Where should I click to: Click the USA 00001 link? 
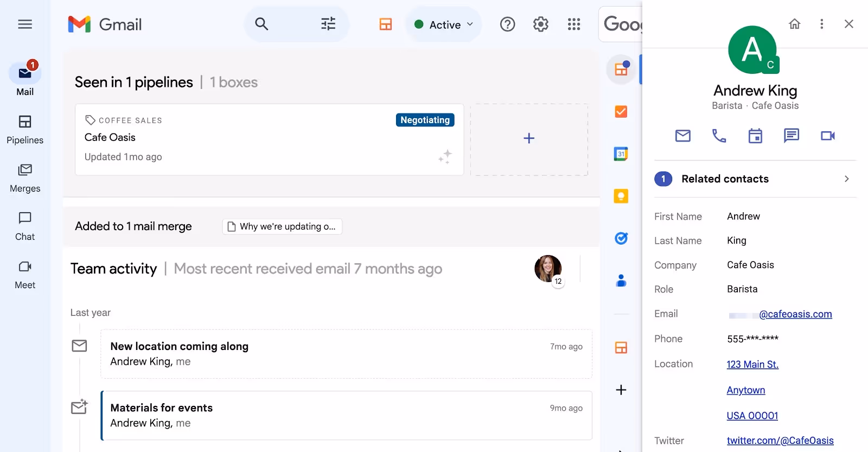coord(752,416)
